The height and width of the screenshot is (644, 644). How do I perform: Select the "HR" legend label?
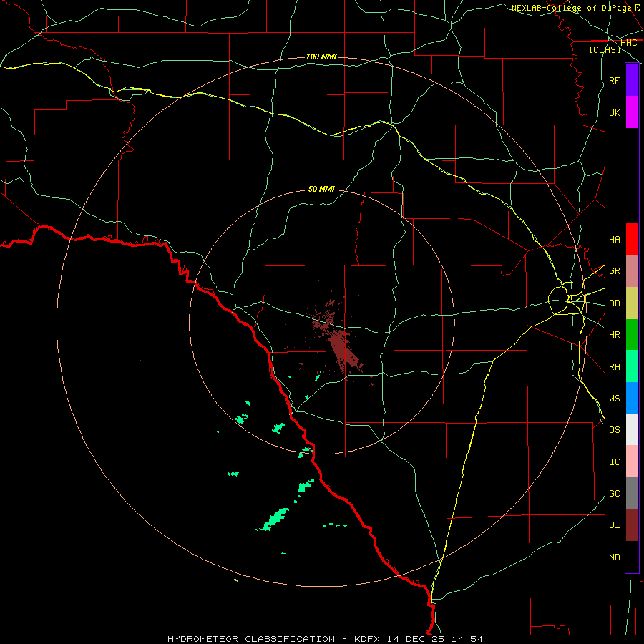coord(614,335)
